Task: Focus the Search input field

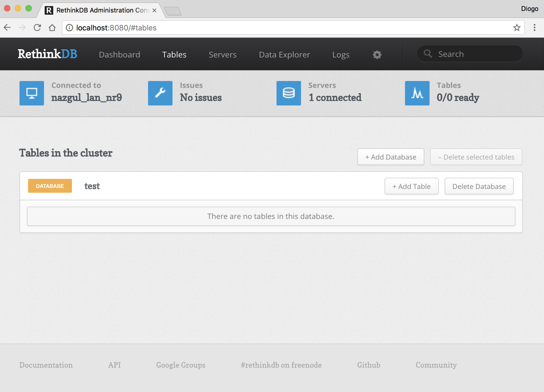Action: coord(476,54)
